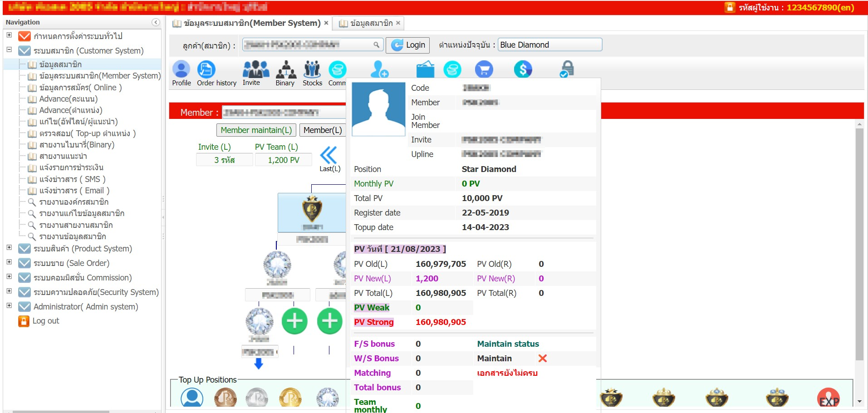Screen dimensions: 868x413
Task: Open Order history from the toolbar
Action: point(206,70)
